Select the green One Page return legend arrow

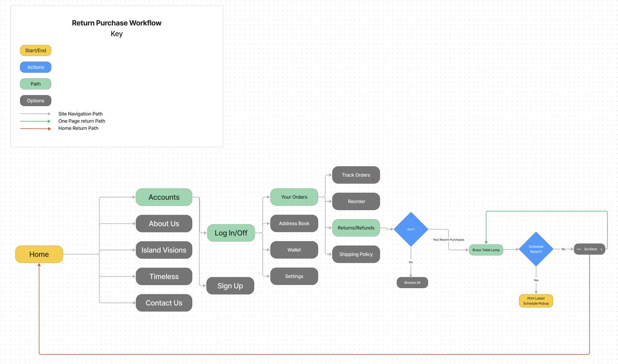pos(36,121)
